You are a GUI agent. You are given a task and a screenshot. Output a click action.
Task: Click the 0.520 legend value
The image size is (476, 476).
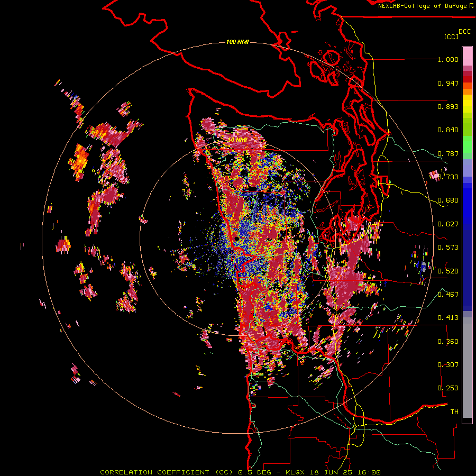pyautogui.click(x=448, y=271)
